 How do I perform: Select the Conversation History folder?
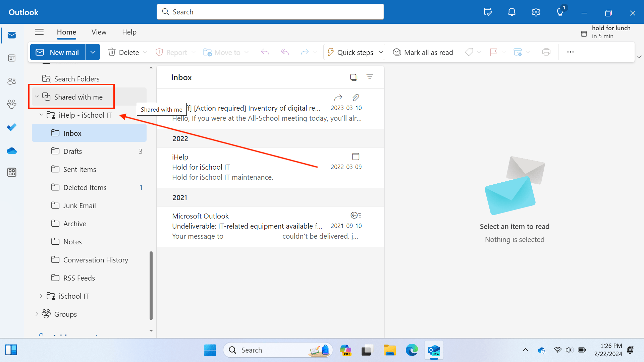[89, 260]
